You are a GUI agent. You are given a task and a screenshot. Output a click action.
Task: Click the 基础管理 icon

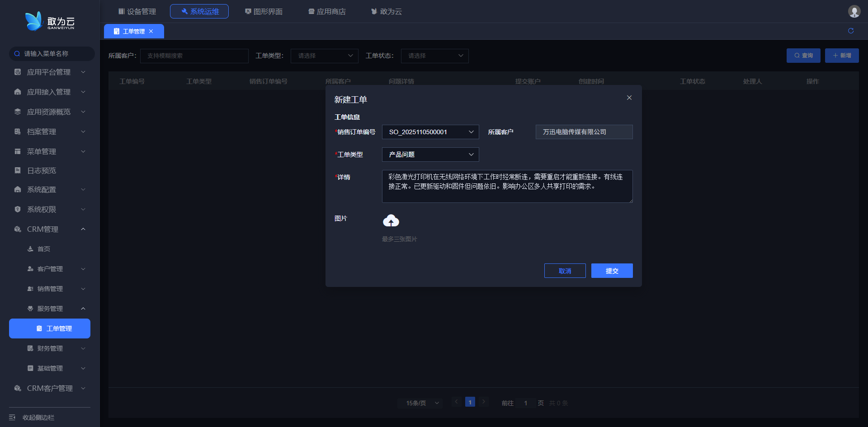tap(30, 368)
